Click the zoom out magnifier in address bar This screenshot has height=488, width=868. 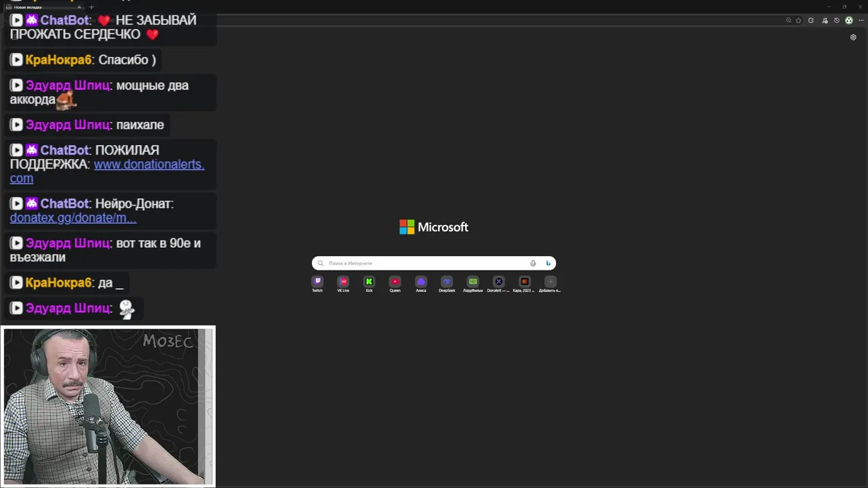789,20
